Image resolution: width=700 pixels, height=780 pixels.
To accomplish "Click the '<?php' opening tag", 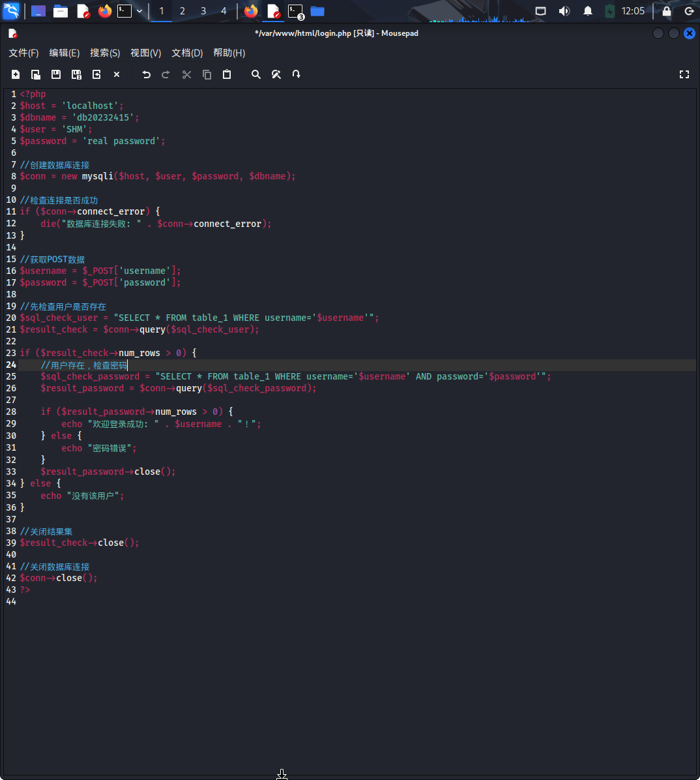I will (x=33, y=94).
